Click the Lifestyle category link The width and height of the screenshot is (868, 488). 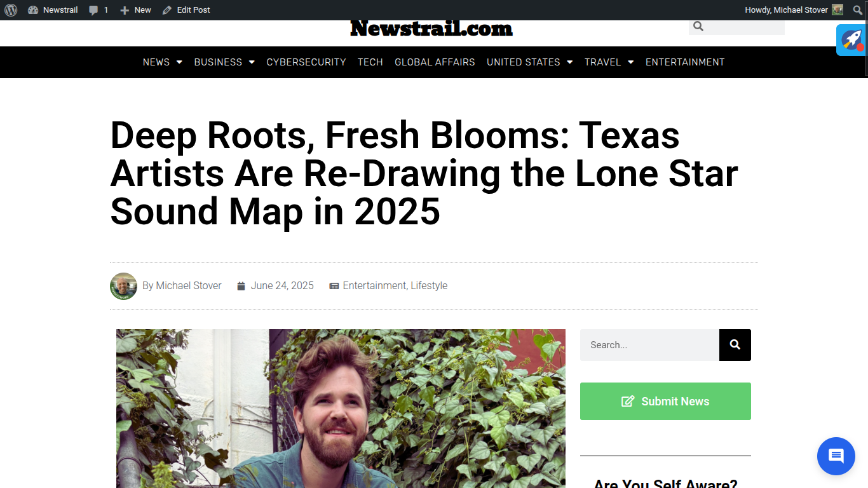pyautogui.click(x=429, y=286)
